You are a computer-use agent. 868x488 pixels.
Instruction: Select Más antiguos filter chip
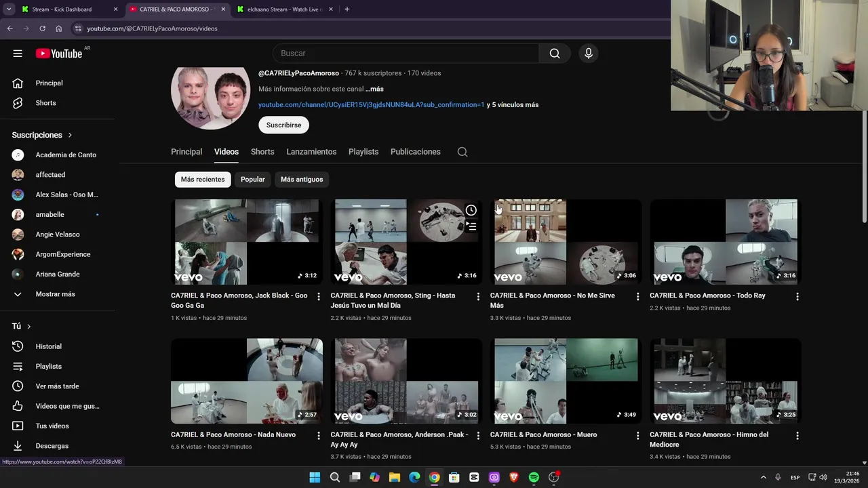click(302, 180)
